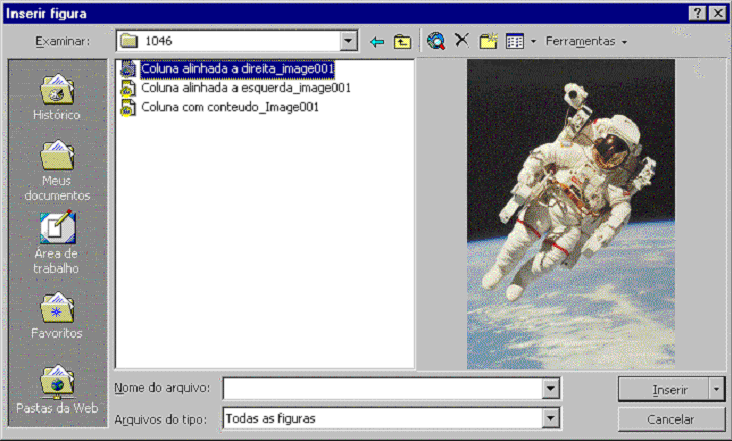Click icon of Coluna alinhada a esquerda file
Screen dimensions: 732x441
(x=128, y=88)
